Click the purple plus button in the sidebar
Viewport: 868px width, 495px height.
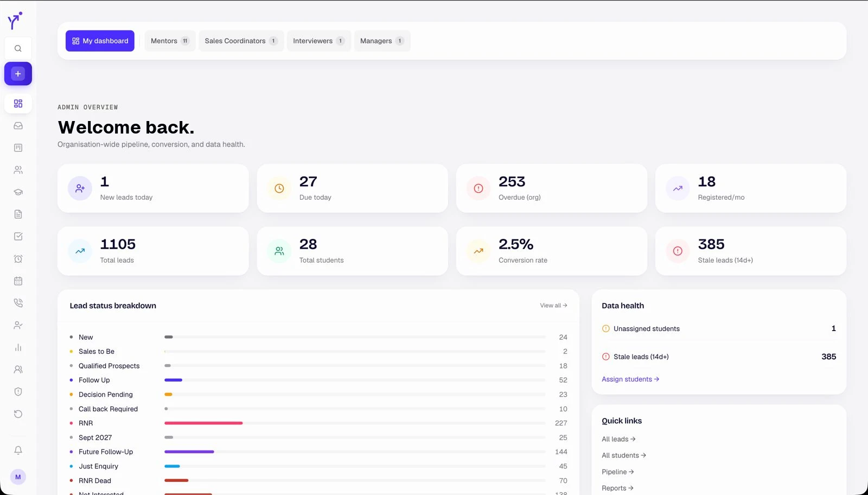click(x=18, y=74)
